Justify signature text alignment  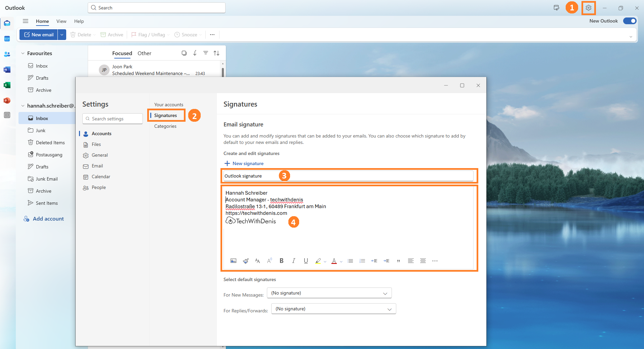pos(423,261)
